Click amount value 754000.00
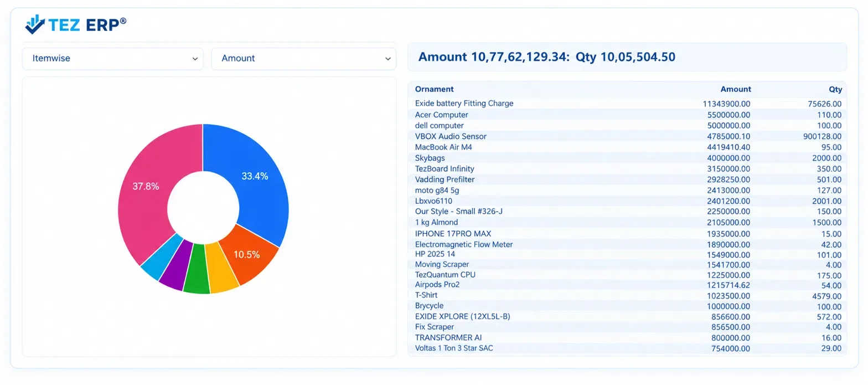Screen dimensions: 868x385 731,349
